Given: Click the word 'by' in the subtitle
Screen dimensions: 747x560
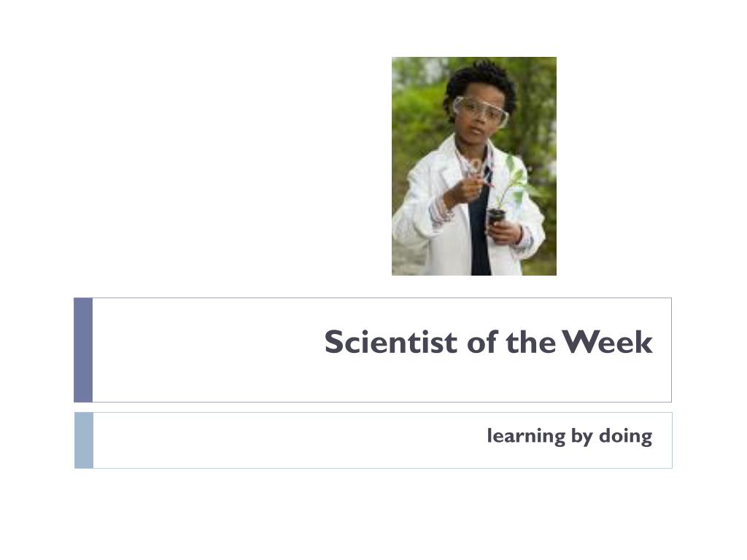Looking at the screenshot, I should coord(581,436).
